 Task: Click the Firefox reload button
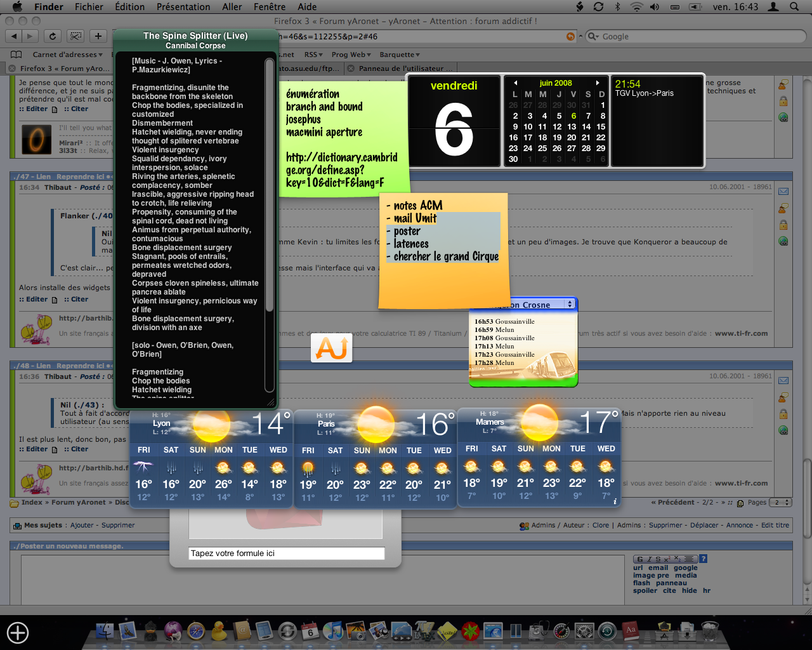pyautogui.click(x=53, y=36)
